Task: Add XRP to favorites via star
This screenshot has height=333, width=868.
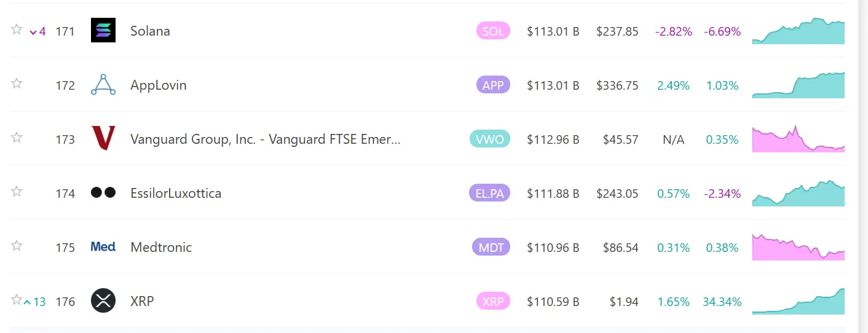Action: [x=17, y=300]
